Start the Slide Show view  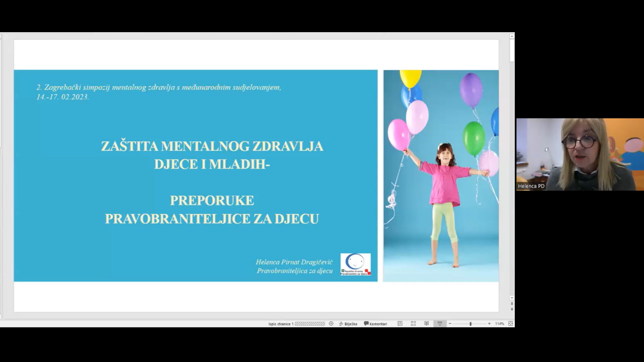(440, 323)
